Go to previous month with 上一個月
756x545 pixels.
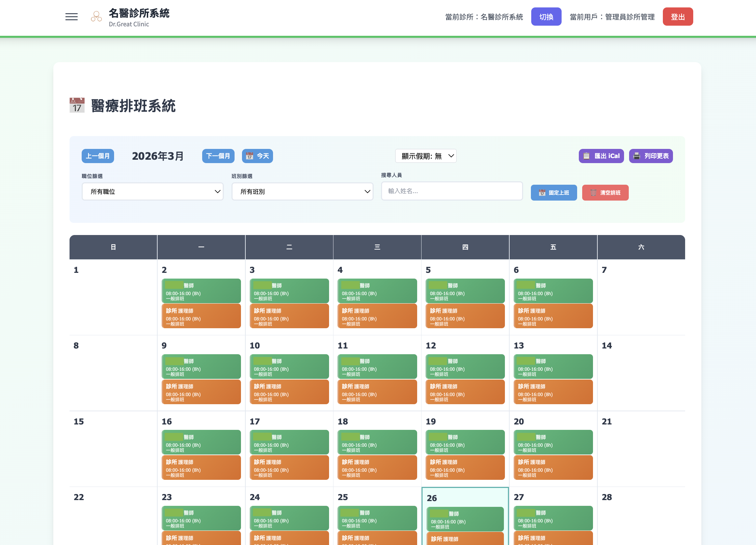point(98,156)
